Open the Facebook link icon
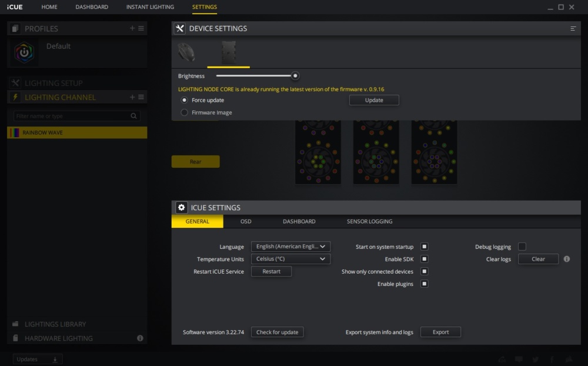Screen dimensions: 588x366 click(x=552, y=360)
